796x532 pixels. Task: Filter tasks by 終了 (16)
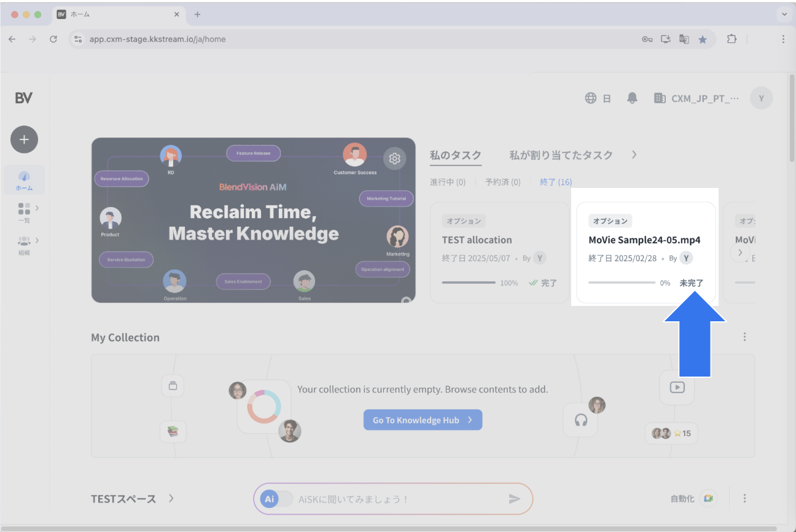click(556, 182)
